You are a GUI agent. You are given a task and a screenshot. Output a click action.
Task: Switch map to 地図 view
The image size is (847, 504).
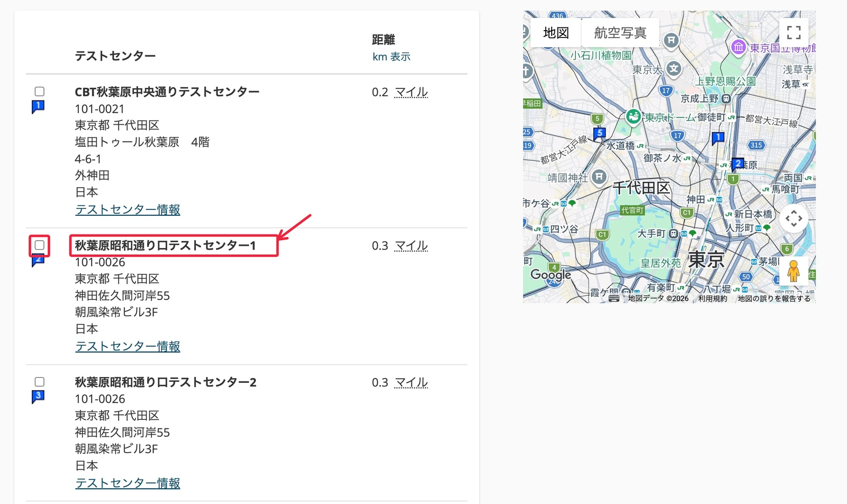556,33
